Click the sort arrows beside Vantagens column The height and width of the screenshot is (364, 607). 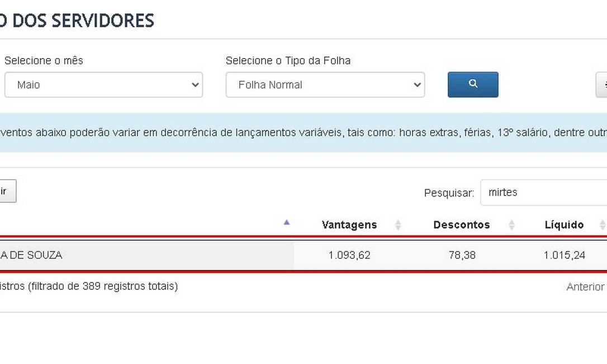point(397,225)
